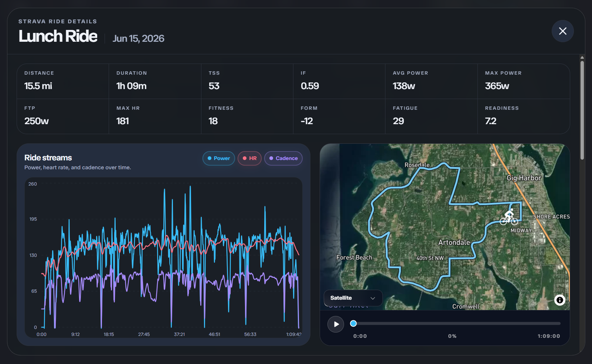
Task: Click the 0% playback progress label
Action: click(452, 336)
